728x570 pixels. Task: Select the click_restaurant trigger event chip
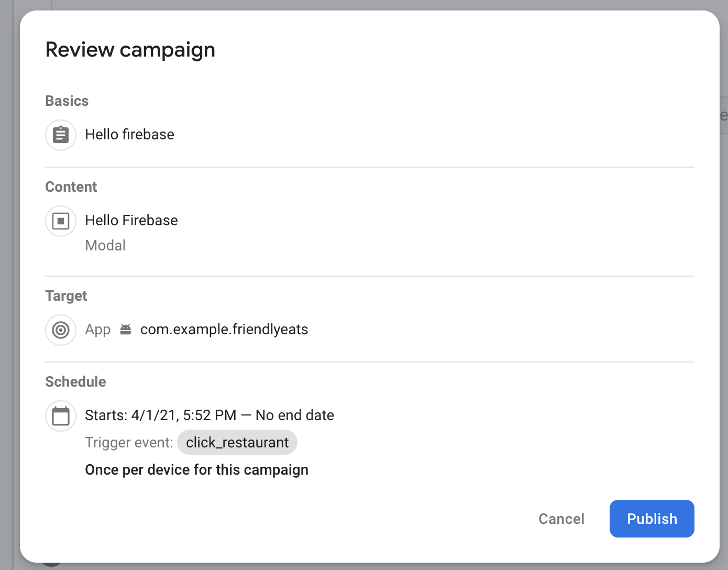coord(237,443)
